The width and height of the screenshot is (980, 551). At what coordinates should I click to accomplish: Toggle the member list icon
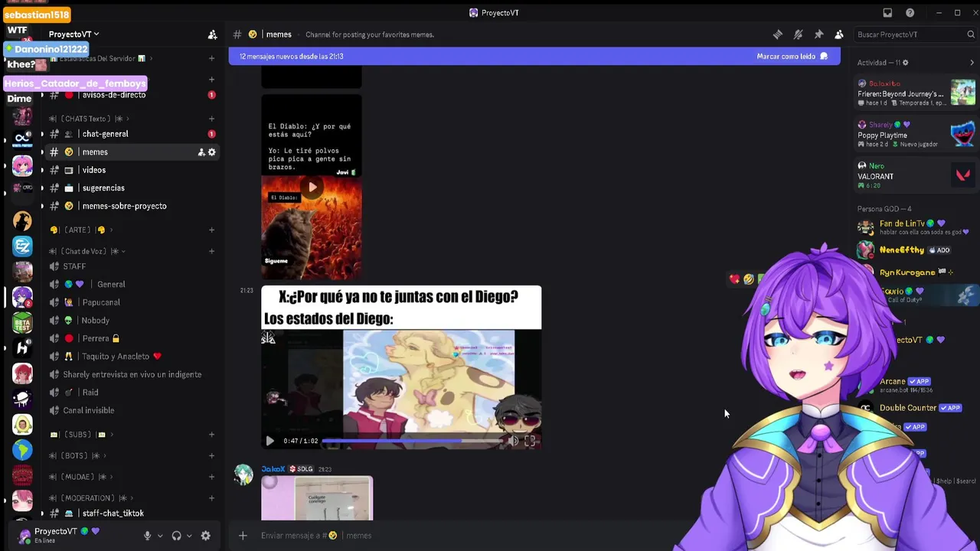[x=839, y=34]
